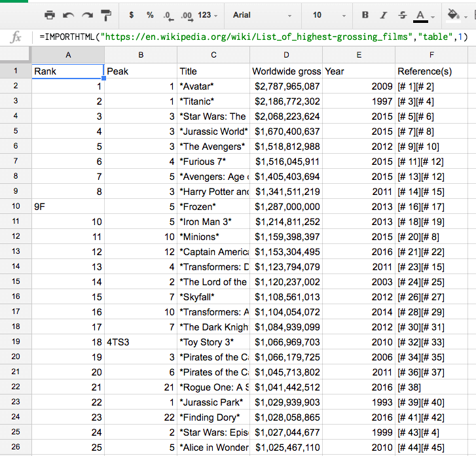Undo the last action
This screenshot has height=456, width=476.
click(x=68, y=14)
